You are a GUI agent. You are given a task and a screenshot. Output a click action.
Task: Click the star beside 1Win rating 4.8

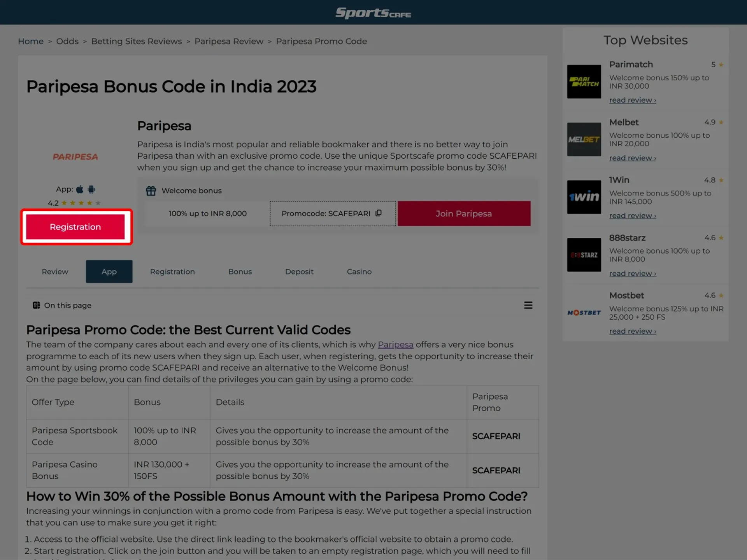(x=721, y=180)
